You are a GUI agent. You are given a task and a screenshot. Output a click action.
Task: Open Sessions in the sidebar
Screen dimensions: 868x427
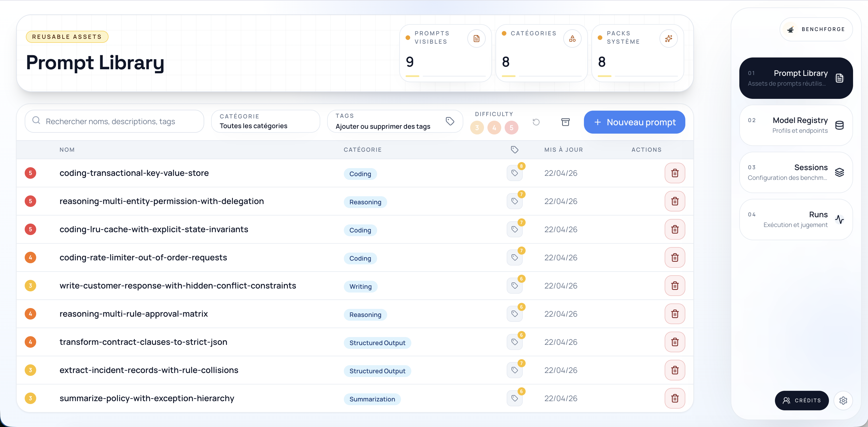(x=796, y=172)
